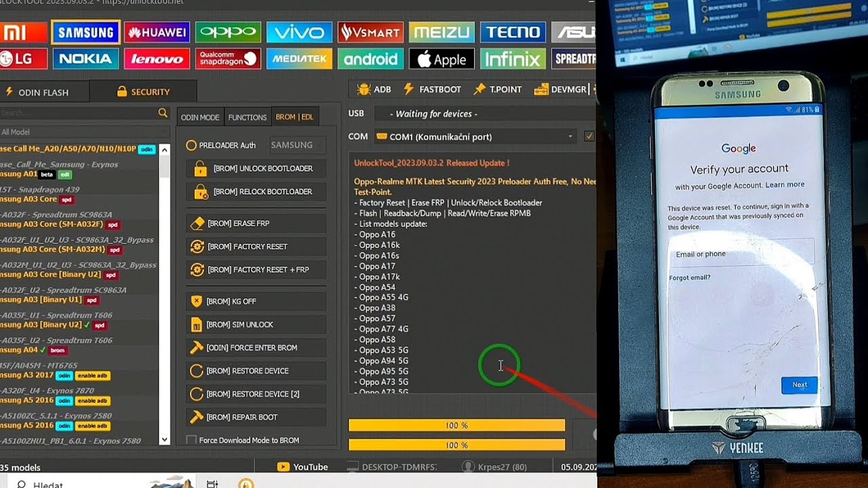Select the Vsmart brand logo
868x488 pixels.
point(371,32)
